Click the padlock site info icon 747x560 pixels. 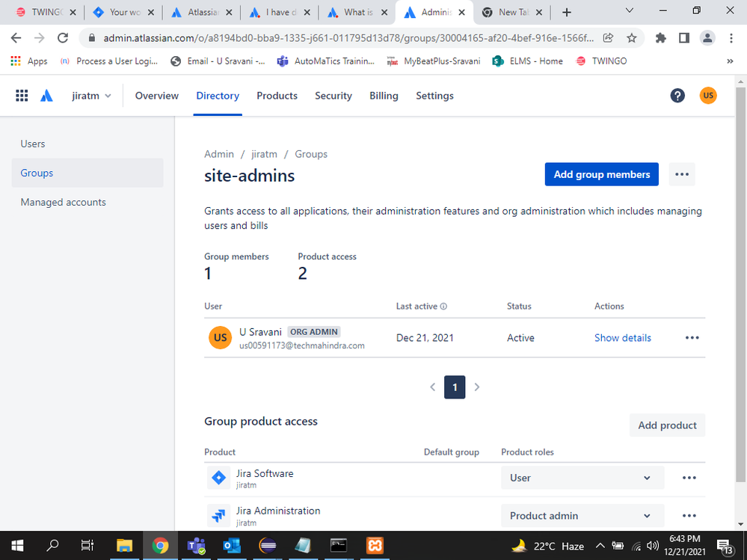pos(93,37)
